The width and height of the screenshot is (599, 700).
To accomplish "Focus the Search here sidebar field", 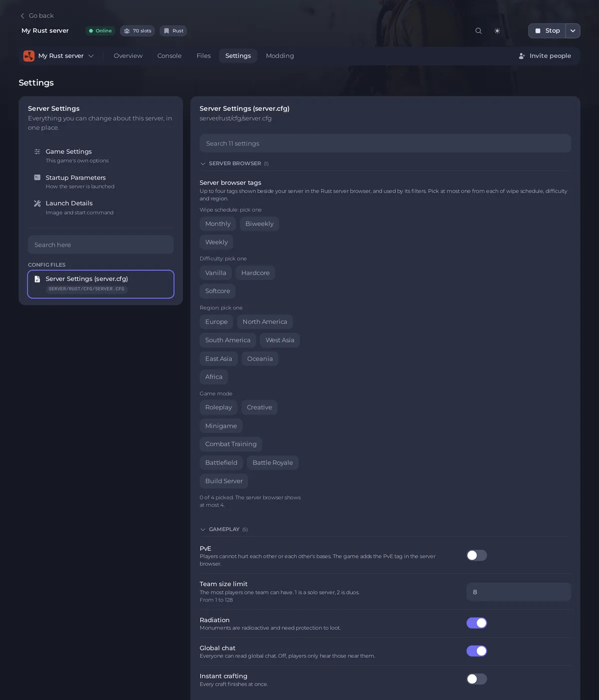I will coord(101,245).
